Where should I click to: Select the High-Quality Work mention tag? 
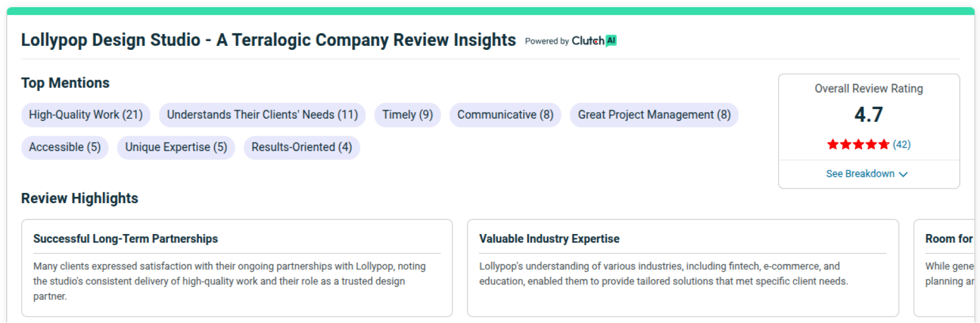(x=85, y=115)
